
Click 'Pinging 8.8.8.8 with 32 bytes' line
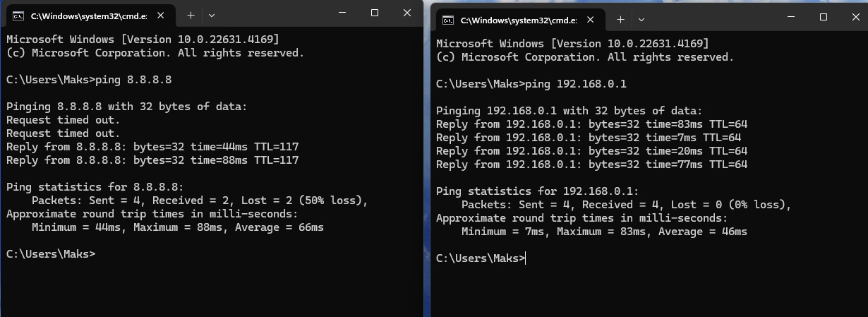127,107
